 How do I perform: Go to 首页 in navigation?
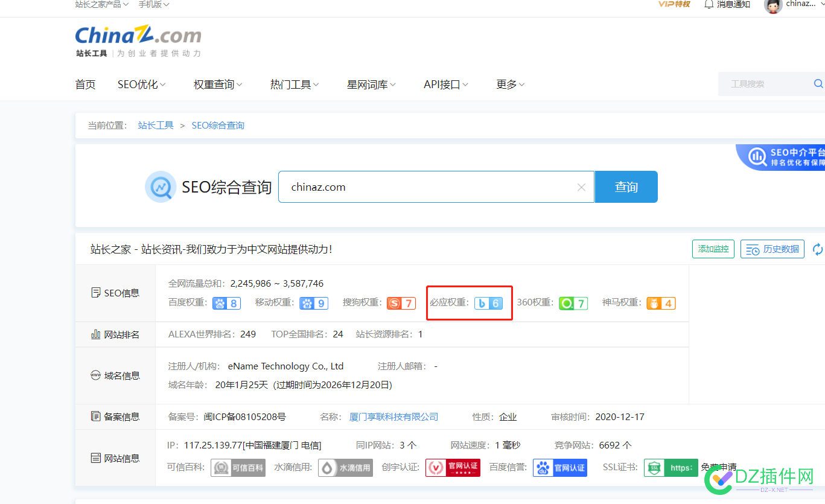(85, 85)
